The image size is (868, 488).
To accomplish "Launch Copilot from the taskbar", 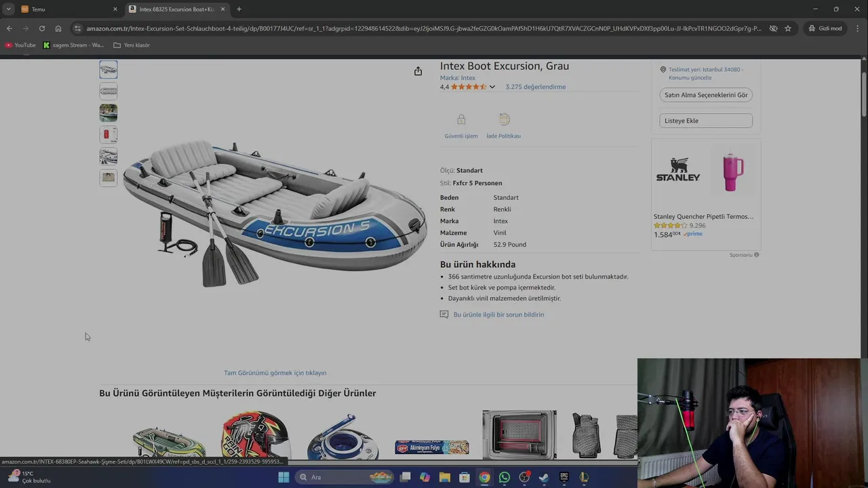I will tap(425, 477).
